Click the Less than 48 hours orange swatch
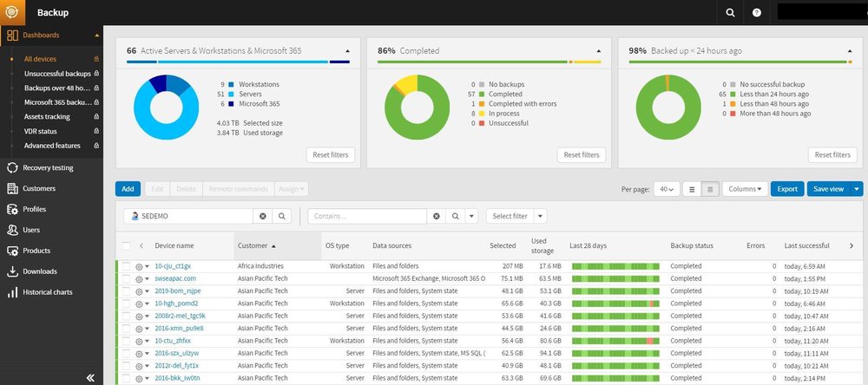The image size is (868, 385). (733, 104)
